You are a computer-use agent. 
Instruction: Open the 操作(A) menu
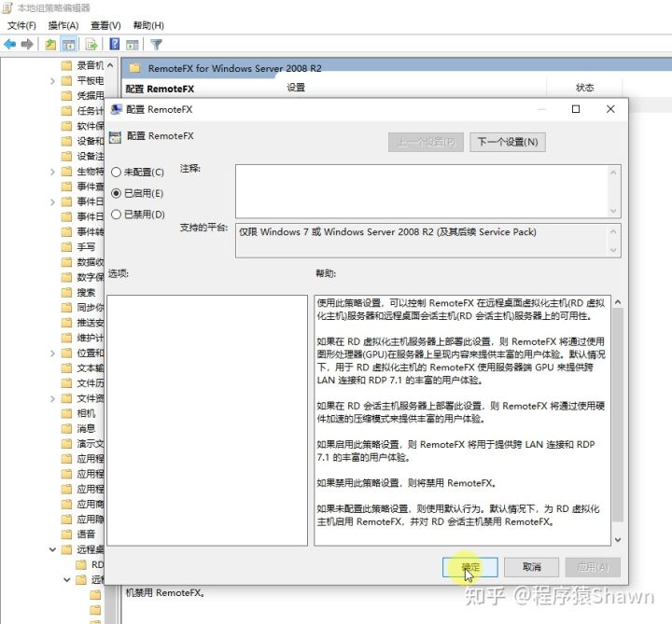[x=63, y=26]
